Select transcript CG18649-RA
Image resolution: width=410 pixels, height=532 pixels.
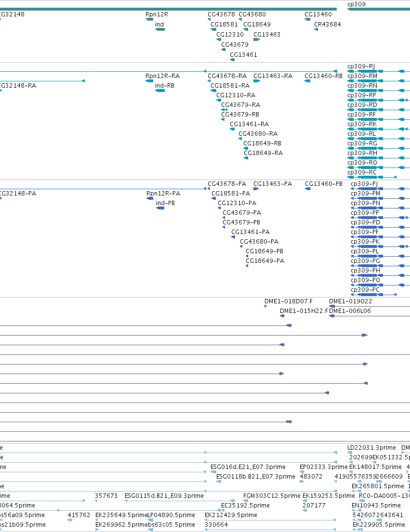[263, 153]
